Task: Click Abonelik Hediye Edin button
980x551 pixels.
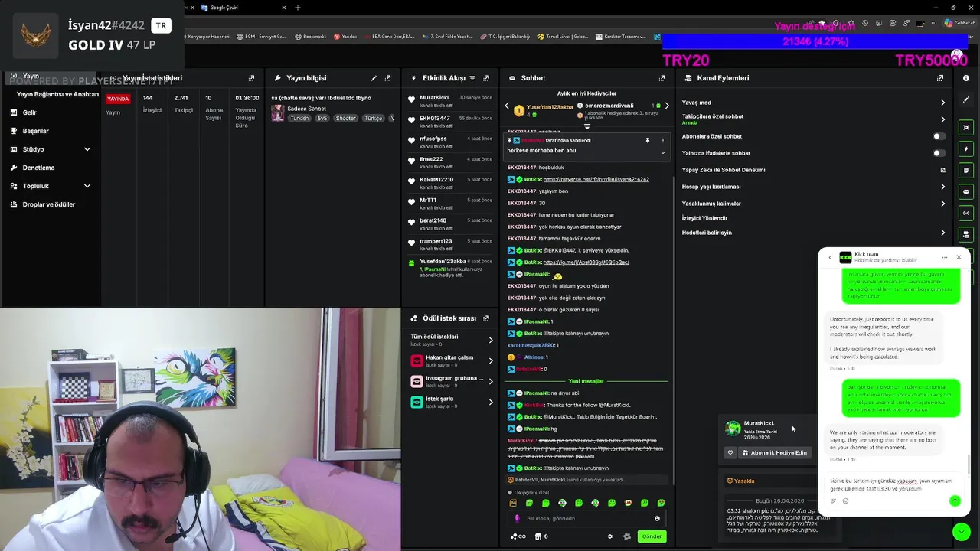Action: click(x=775, y=453)
